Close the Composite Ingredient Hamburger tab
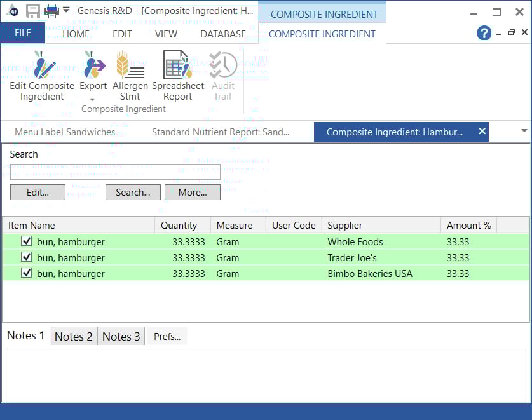Viewport: 532px width, 420px height. [482, 131]
